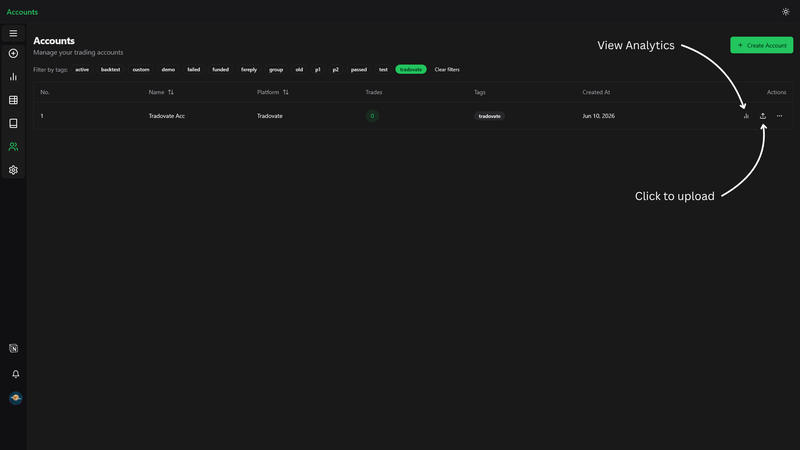800x450 pixels.
Task: Open the hamburger menu in sidebar
Action: (x=13, y=33)
